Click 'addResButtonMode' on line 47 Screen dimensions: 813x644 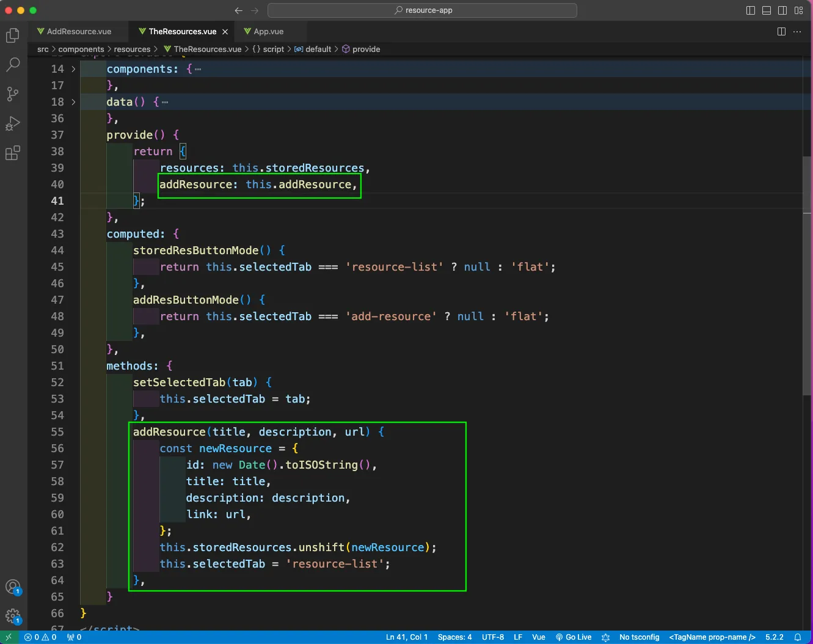click(186, 299)
